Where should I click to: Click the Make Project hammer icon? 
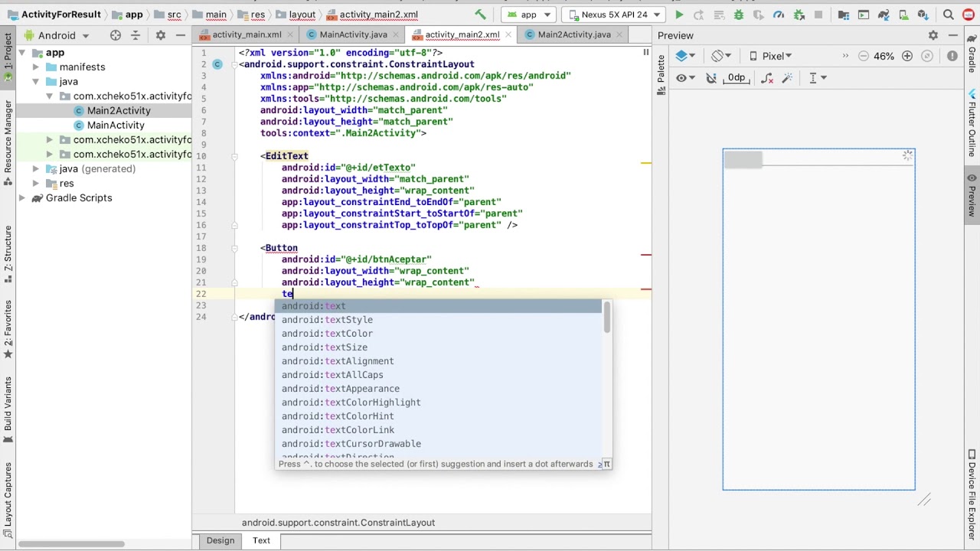coord(480,15)
